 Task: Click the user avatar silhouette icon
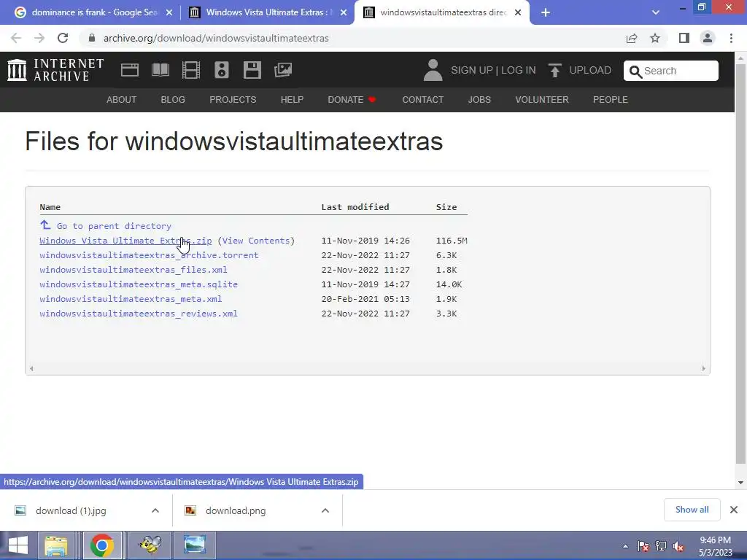click(x=433, y=70)
